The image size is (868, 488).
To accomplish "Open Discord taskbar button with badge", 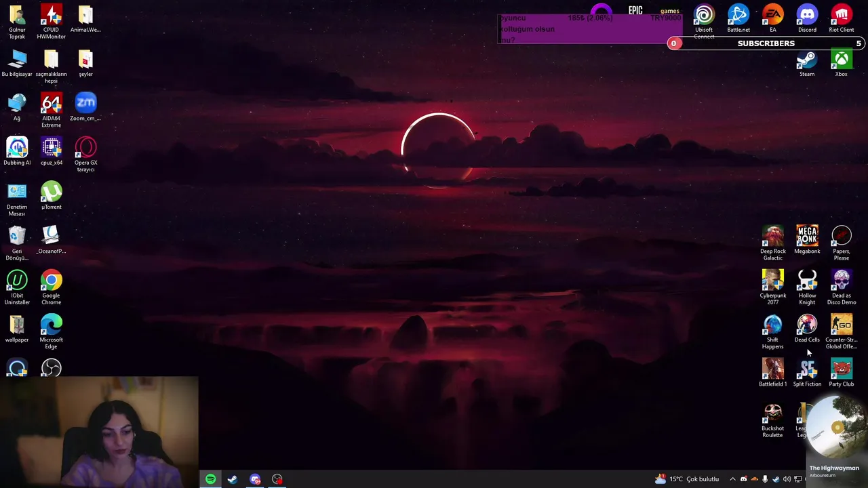I will 255,479.
